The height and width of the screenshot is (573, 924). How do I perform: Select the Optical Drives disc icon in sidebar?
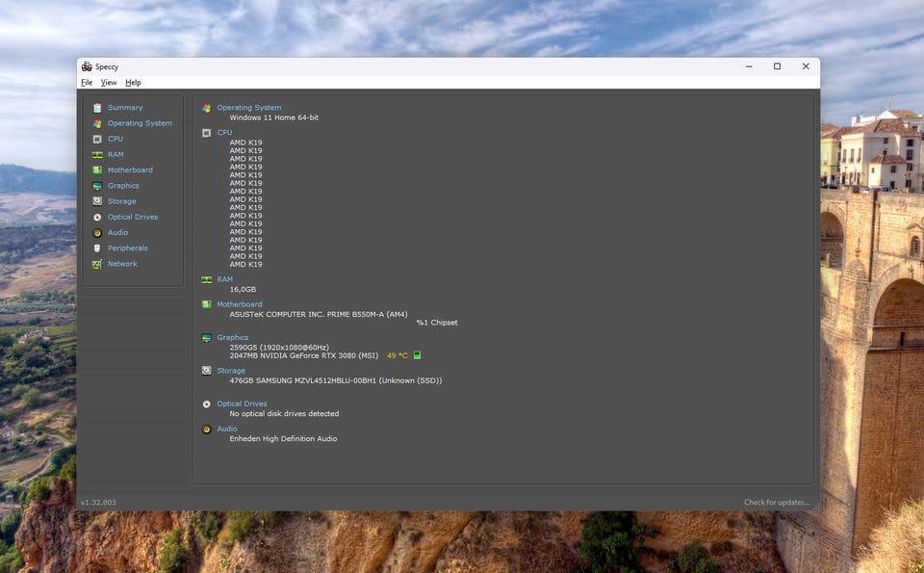(x=97, y=218)
